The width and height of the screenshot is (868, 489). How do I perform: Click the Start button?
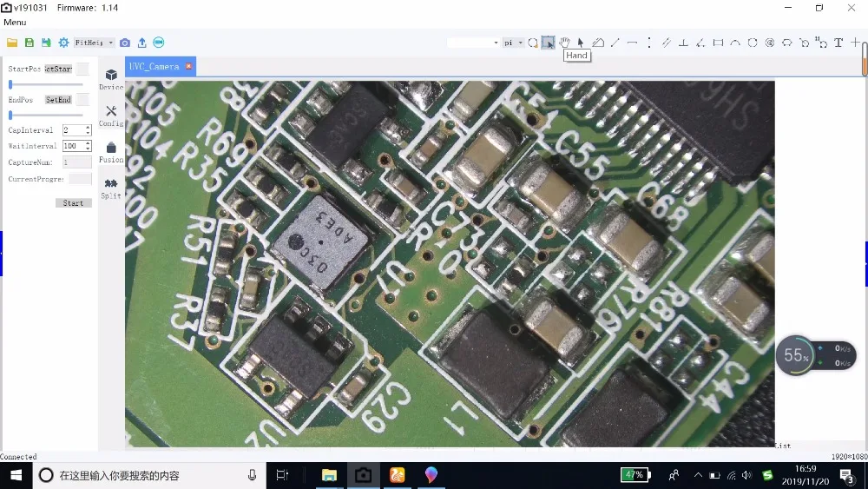click(73, 203)
